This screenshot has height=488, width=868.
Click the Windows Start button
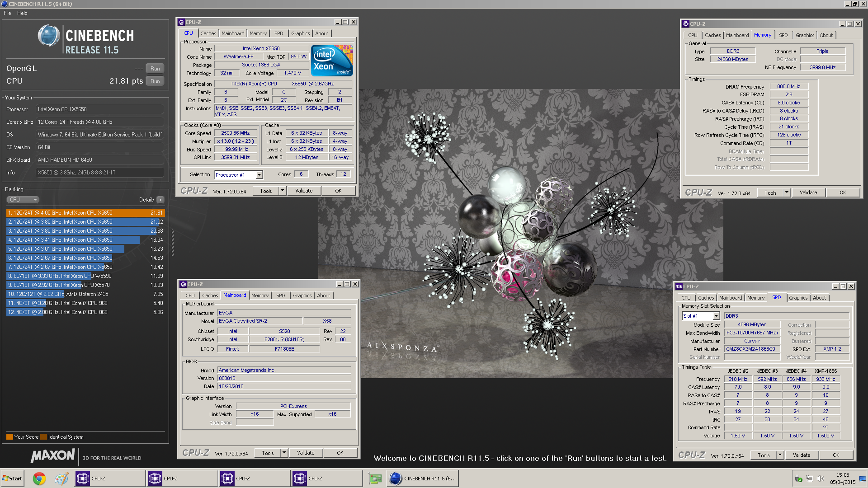coord(13,479)
